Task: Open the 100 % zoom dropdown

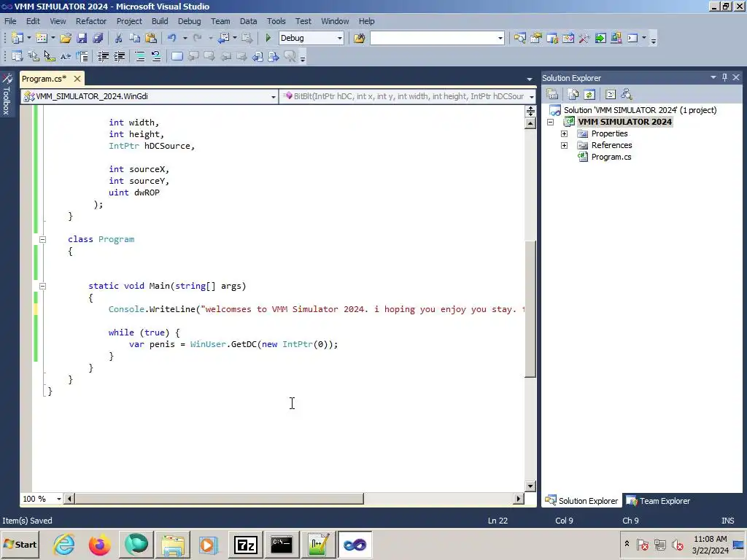Action: click(58, 499)
